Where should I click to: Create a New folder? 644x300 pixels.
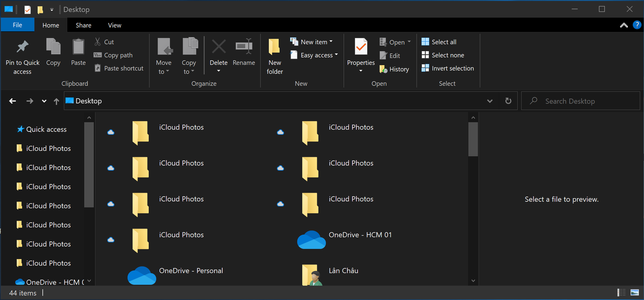point(275,57)
